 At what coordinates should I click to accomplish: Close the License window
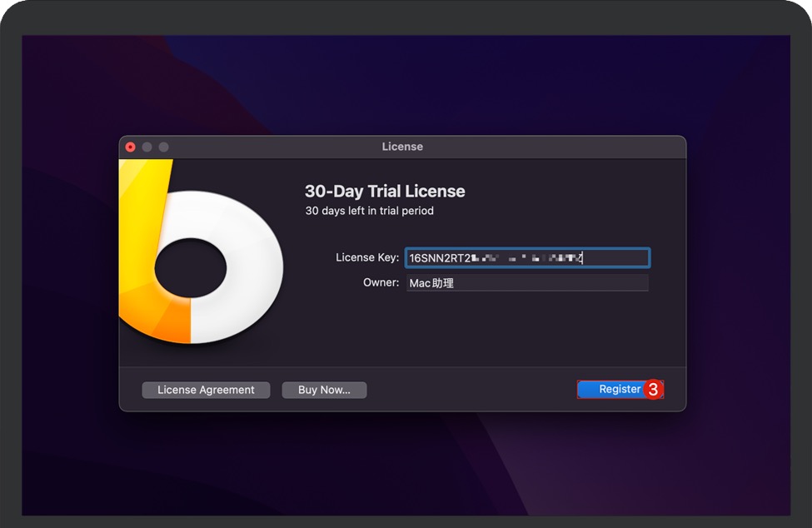coord(131,147)
